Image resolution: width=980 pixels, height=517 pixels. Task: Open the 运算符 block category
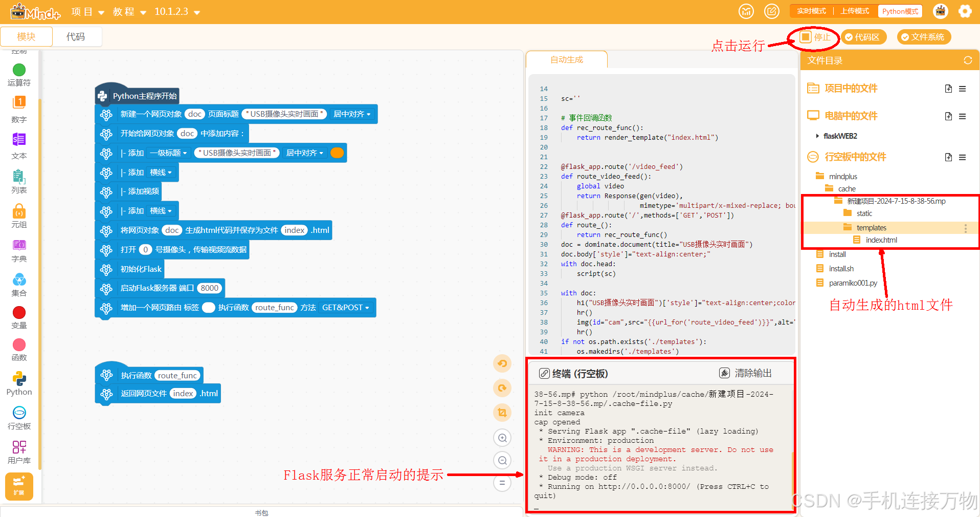(19, 75)
